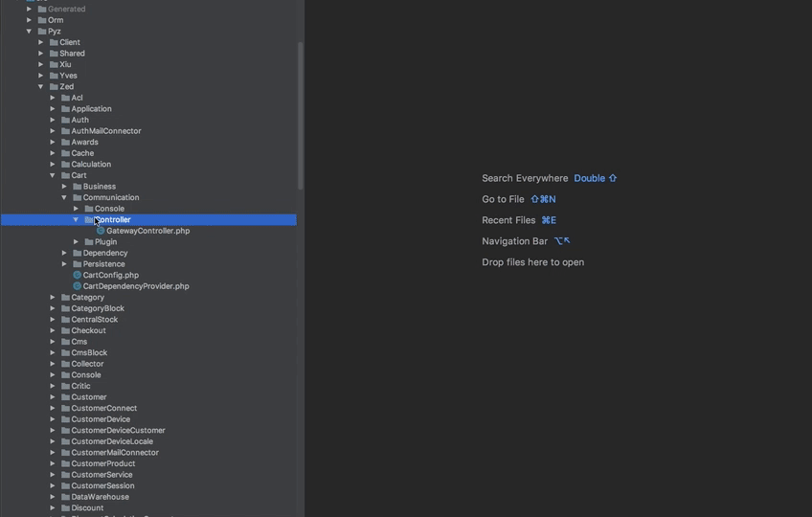
Task: Click the CartConfig.php file icon
Action: click(x=78, y=275)
